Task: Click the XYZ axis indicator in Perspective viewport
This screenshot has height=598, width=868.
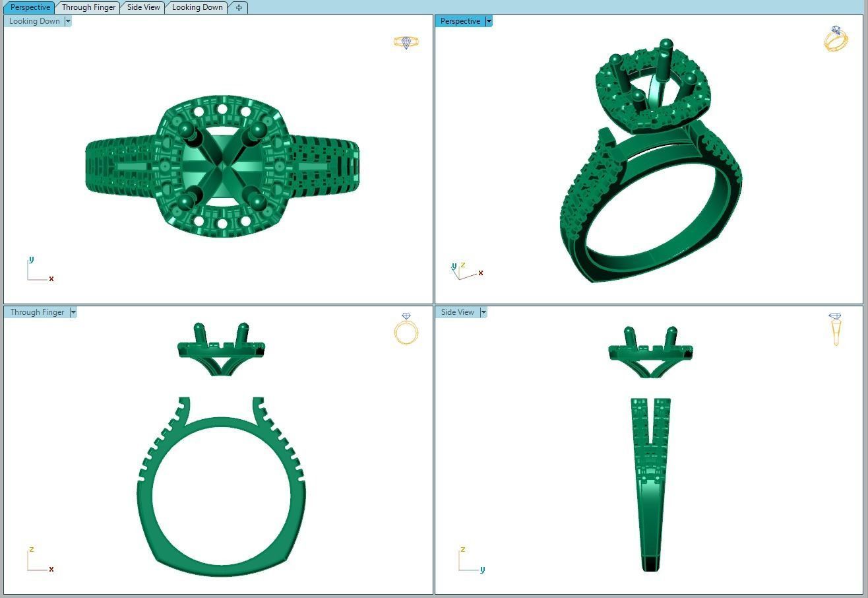Action: (467, 270)
